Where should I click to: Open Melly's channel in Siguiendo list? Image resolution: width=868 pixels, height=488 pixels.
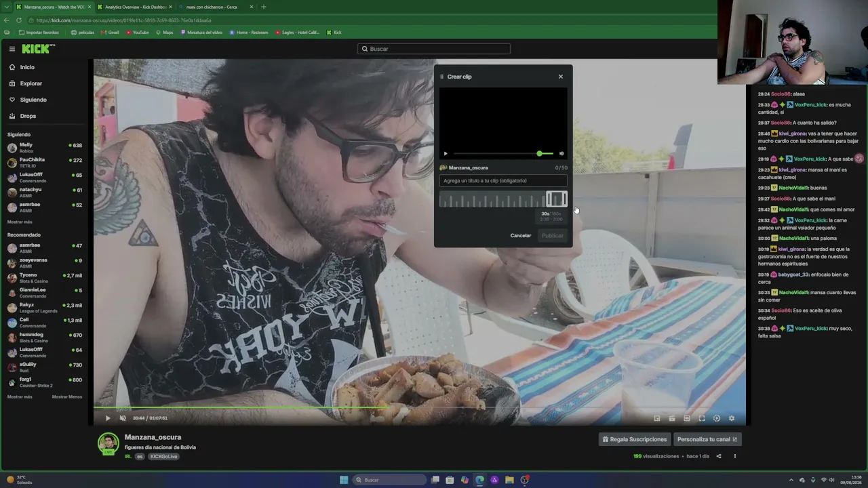45,147
